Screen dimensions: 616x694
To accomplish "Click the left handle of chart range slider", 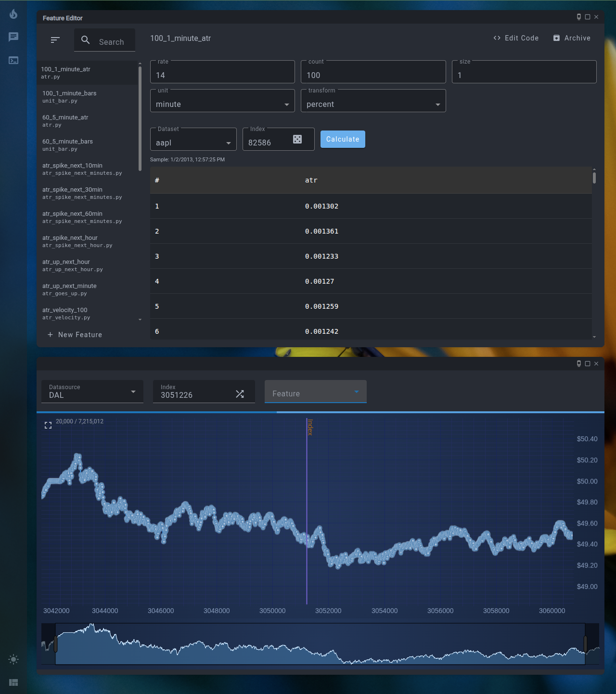I will 56,644.
